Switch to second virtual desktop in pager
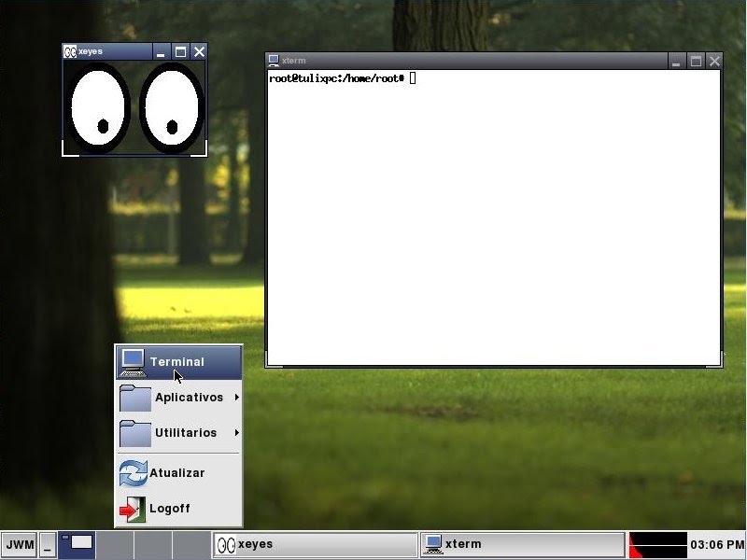The height and width of the screenshot is (560, 747). point(115,545)
